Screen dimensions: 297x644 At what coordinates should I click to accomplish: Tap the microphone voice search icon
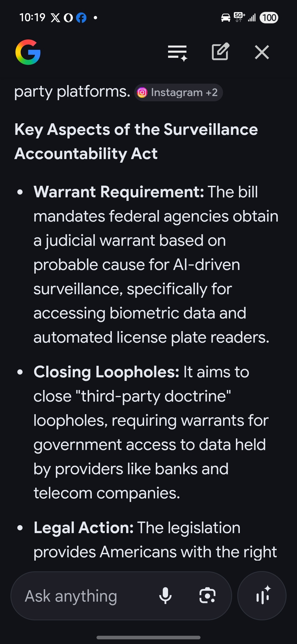[165, 596]
